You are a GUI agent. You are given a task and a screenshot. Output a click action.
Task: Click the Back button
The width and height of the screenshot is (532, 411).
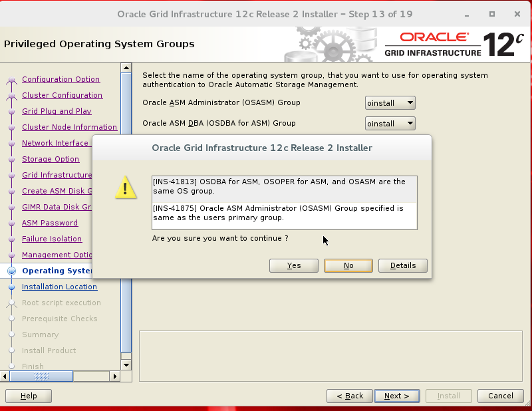[349, 396]
